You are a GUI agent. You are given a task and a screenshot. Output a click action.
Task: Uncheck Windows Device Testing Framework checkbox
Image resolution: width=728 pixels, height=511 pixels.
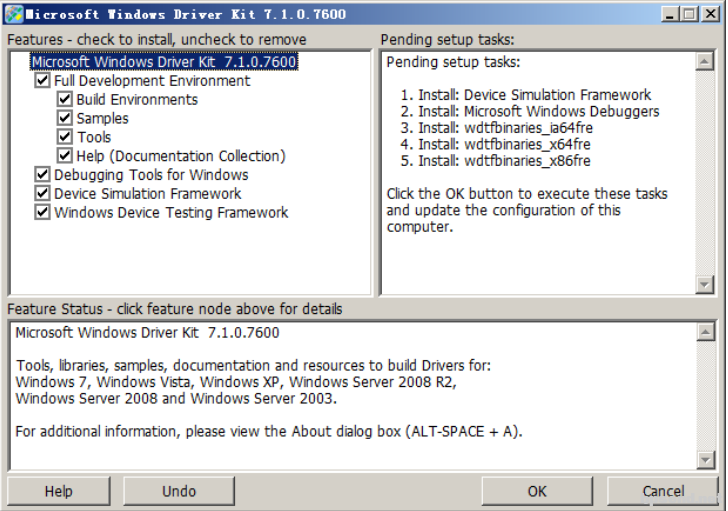tap(42, 212)
